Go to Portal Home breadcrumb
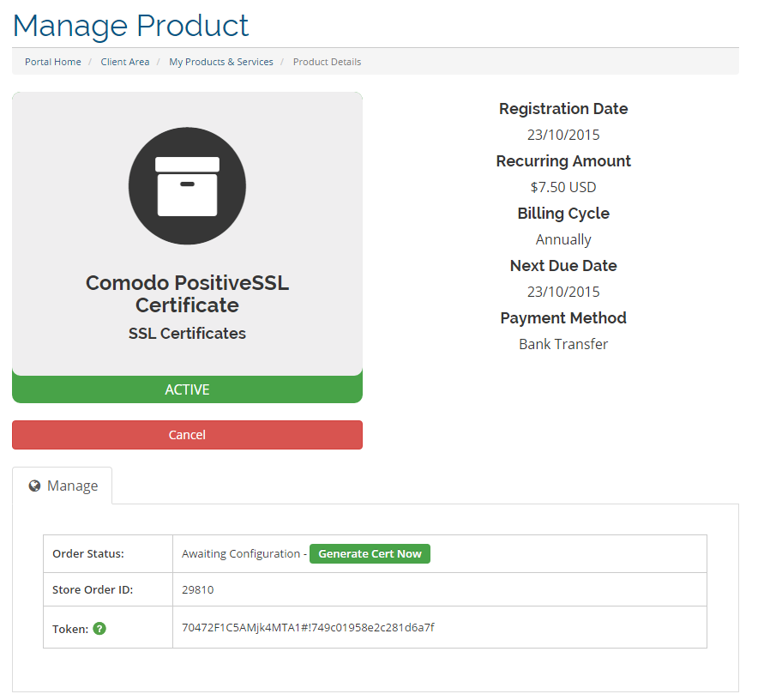This screenshot has height=700, width=758. (x=52, y=62)
